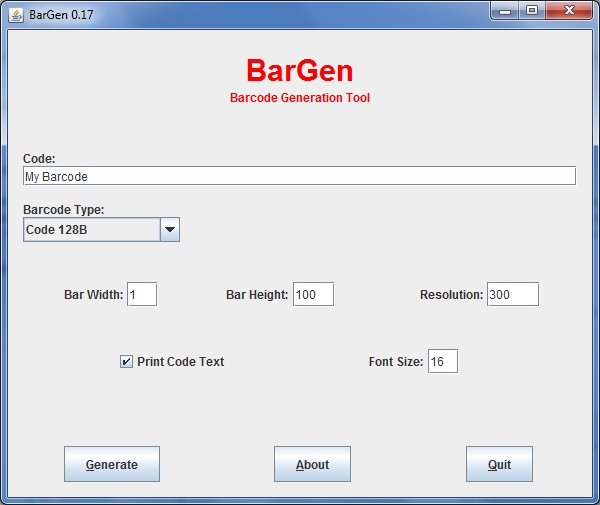Focus the Code text field containing My Barcode

(299, 176)
